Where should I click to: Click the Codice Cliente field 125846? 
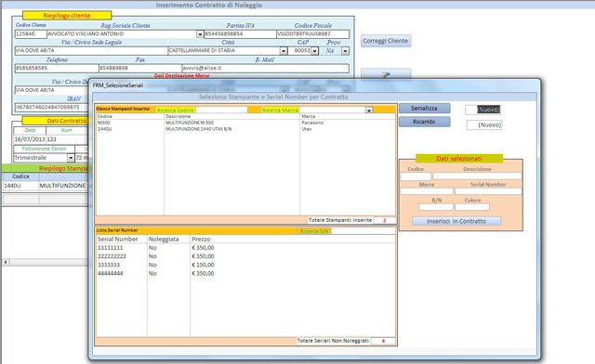point(31,34)
